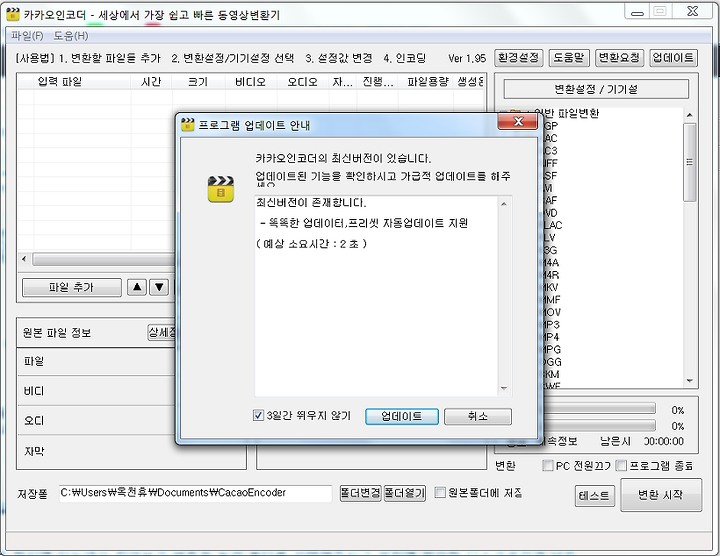The height and width of the screenshot is (556, 720).
Task: Click the dialog title bar clapperboard icon
Action: [x=187, y=125]
